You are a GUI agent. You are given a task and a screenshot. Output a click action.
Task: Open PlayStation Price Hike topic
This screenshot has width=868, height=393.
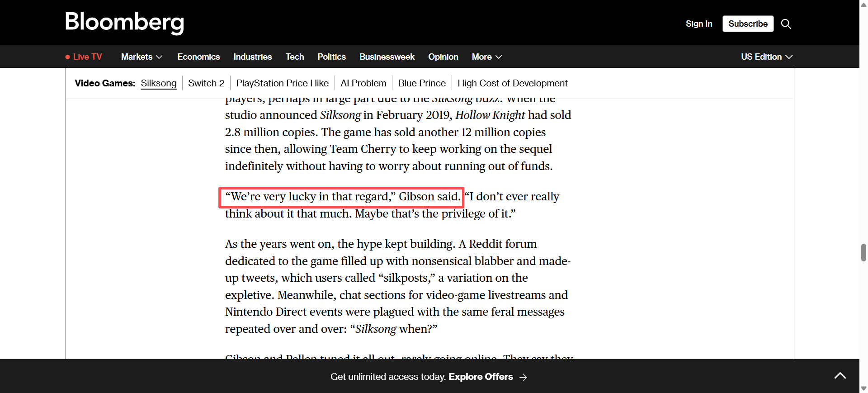[x=282, y=83]
